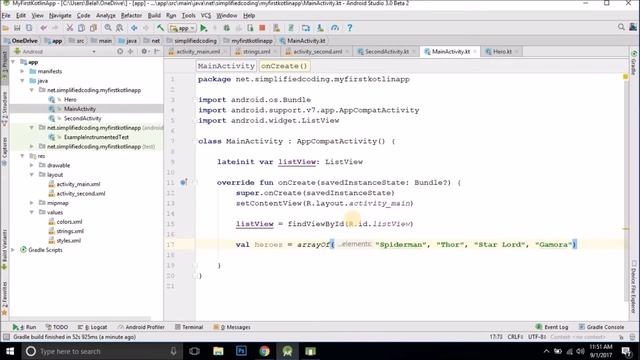Click the Debug app bug icon
This screenshot has width=640, height=360.
click(227, 28)
